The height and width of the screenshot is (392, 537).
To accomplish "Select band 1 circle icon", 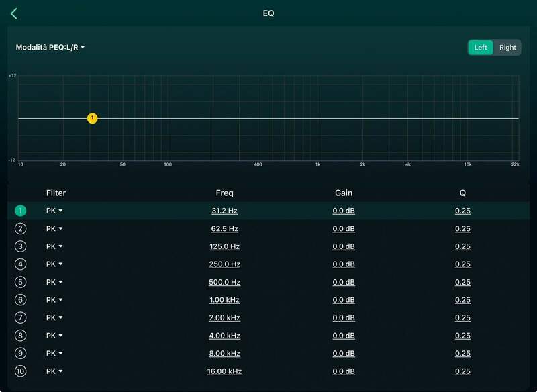I will point(20,211).
